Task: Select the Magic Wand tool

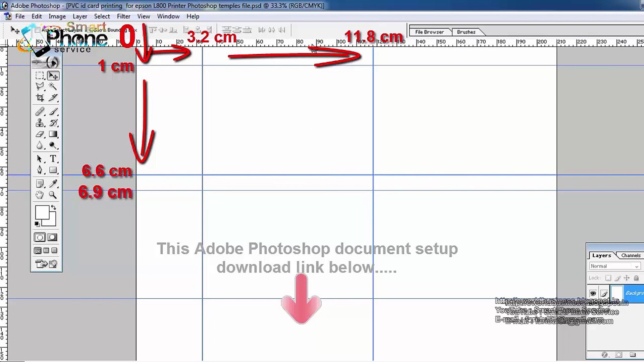Action: pyautogui.click(x=53, y=86)
